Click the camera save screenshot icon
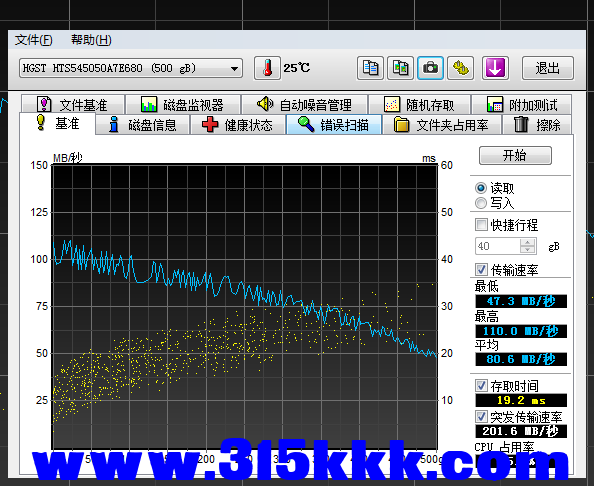 [430, 68]
